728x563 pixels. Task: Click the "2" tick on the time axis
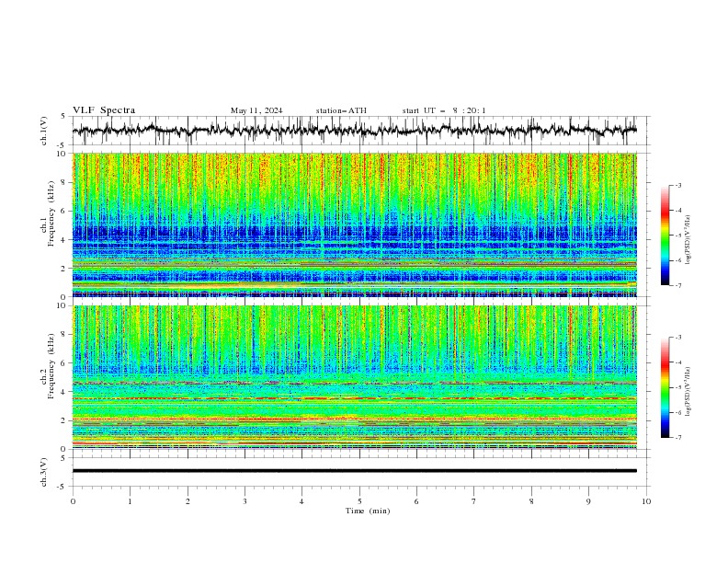coord(188,501)
